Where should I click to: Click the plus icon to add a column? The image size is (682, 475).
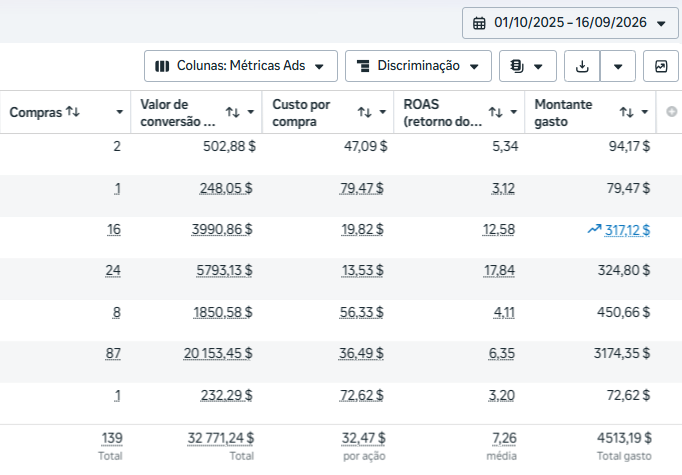point(672,112)
